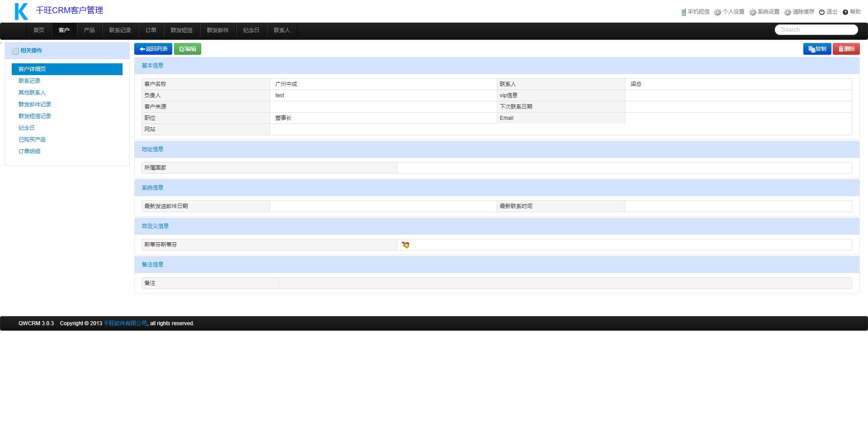This screenshot has width=868, height=427.
Task: Click contact value 梁总
Action: (x=636, y=84)
